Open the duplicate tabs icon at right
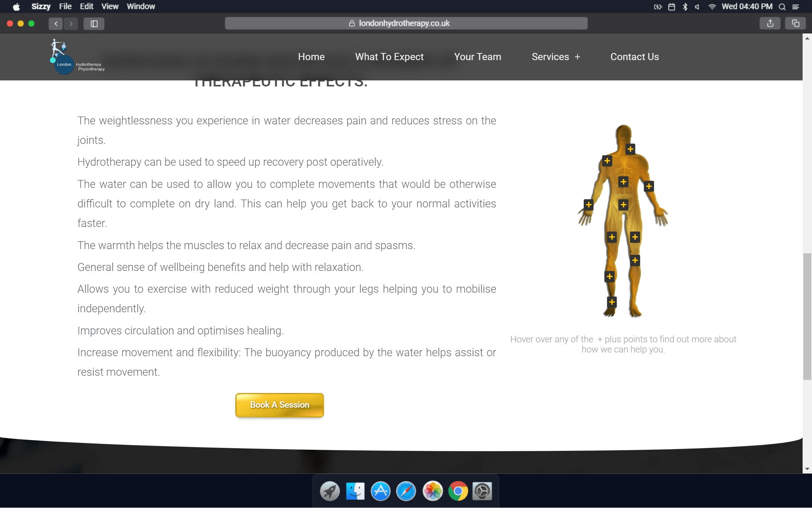812x508 pixels. [x=795, y=23]
